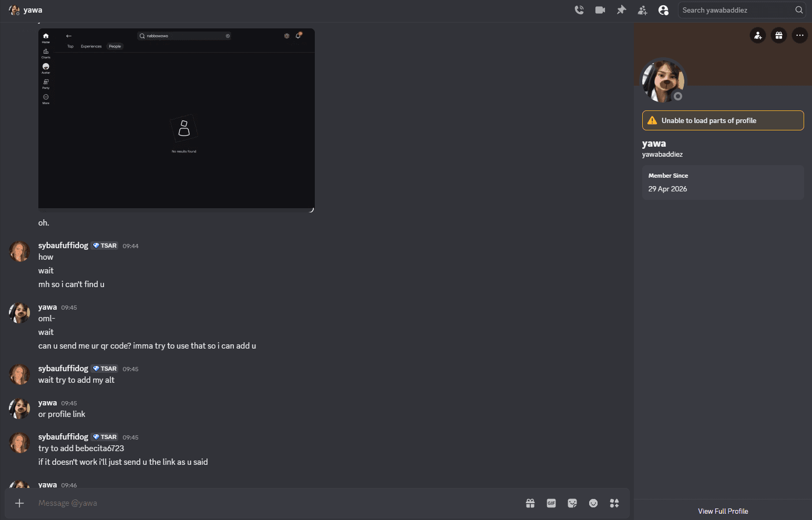Click the back arrow in the screenshot
Viewport: 812px width, 520px height.
[69, 36]
